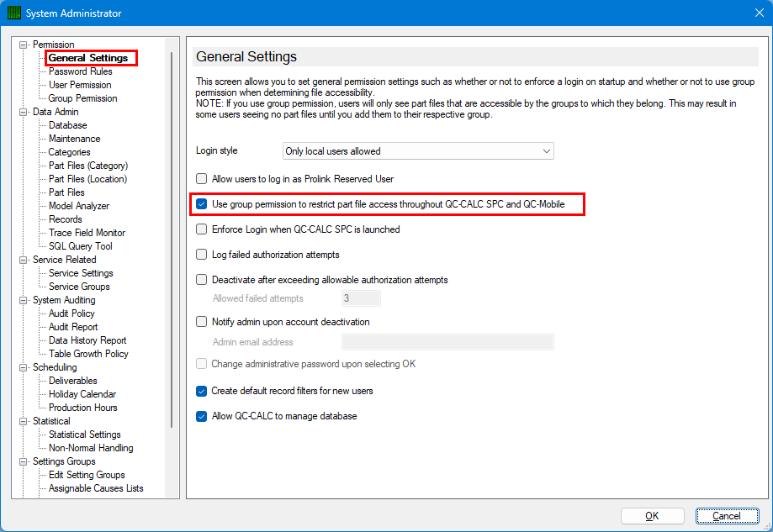This screenshot has width=773, height=532.
Task: Click the Admin email address field
Action: point(447,342)
